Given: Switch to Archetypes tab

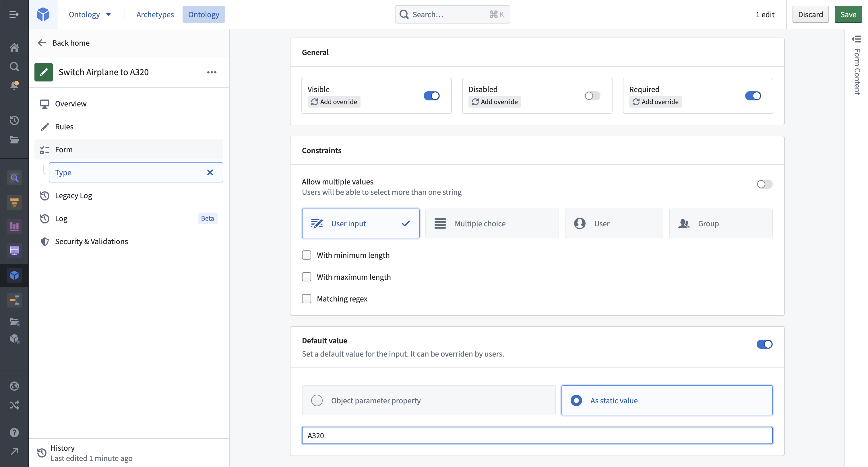Looking at the screenshot, I should (x=155, y=14).
